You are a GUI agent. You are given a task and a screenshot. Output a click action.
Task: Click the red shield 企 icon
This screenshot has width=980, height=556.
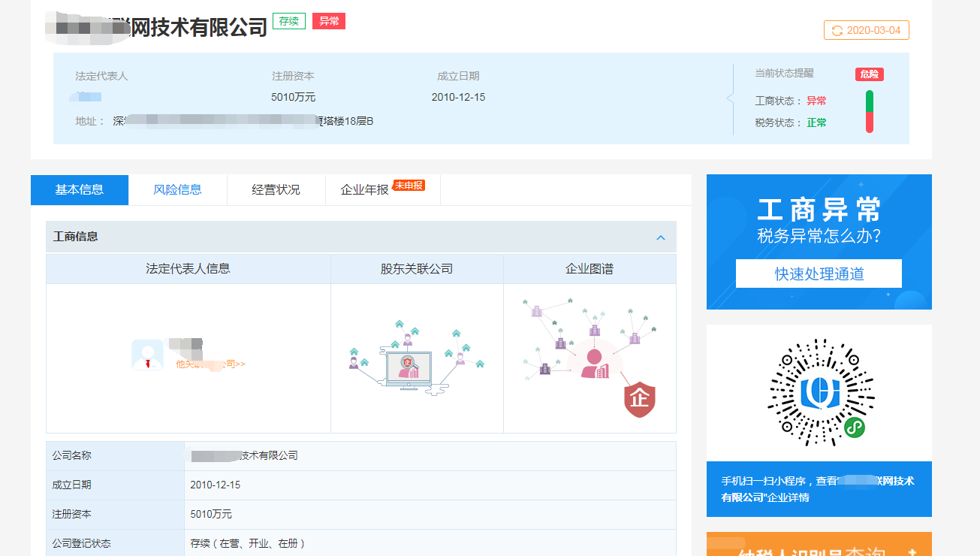click(640, 399)
